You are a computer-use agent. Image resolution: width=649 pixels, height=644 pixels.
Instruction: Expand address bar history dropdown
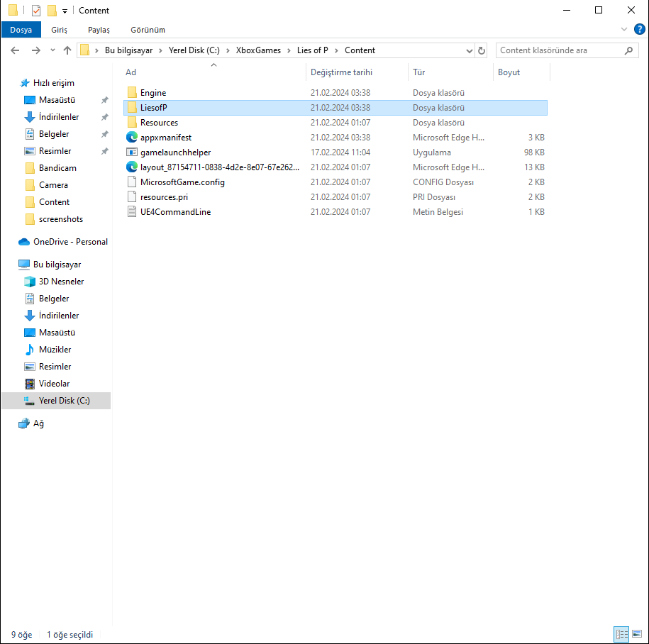point(469,50)
